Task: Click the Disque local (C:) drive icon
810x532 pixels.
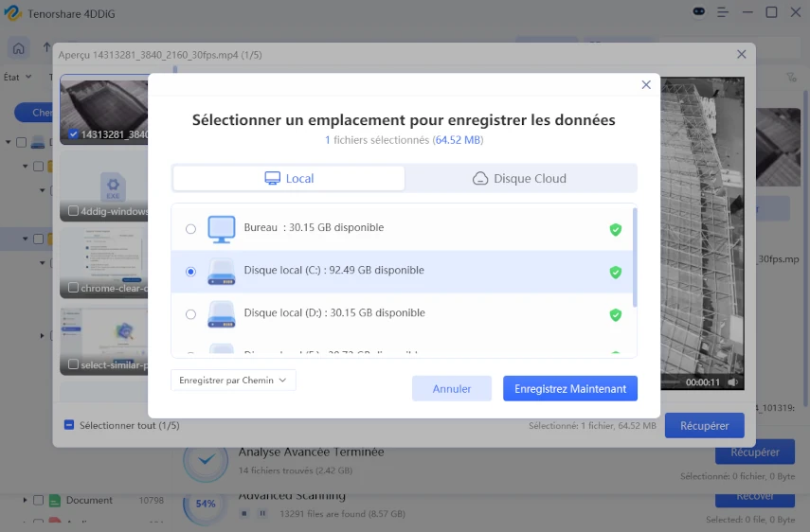Action: pos(221,272)
